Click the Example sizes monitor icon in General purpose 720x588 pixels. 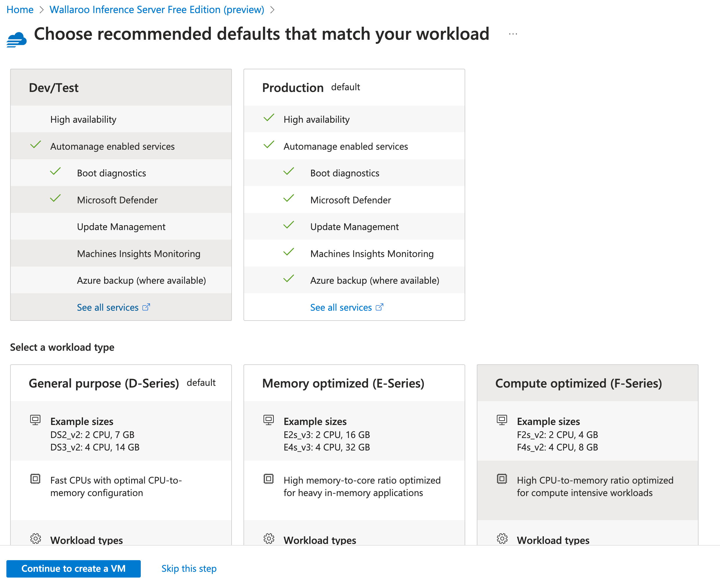click(x=35, y=420)
